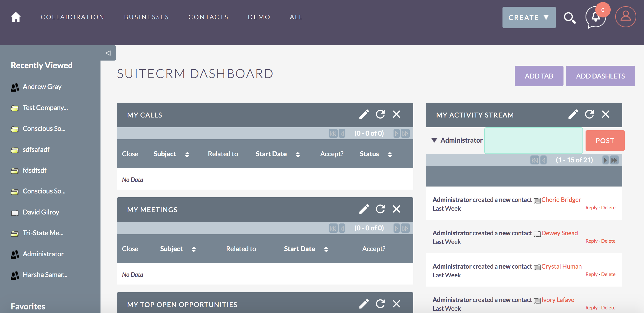The image size is (644, 313).
Task: Expand Start Date sort arrow in My Meetings
Action: [326, 249]
